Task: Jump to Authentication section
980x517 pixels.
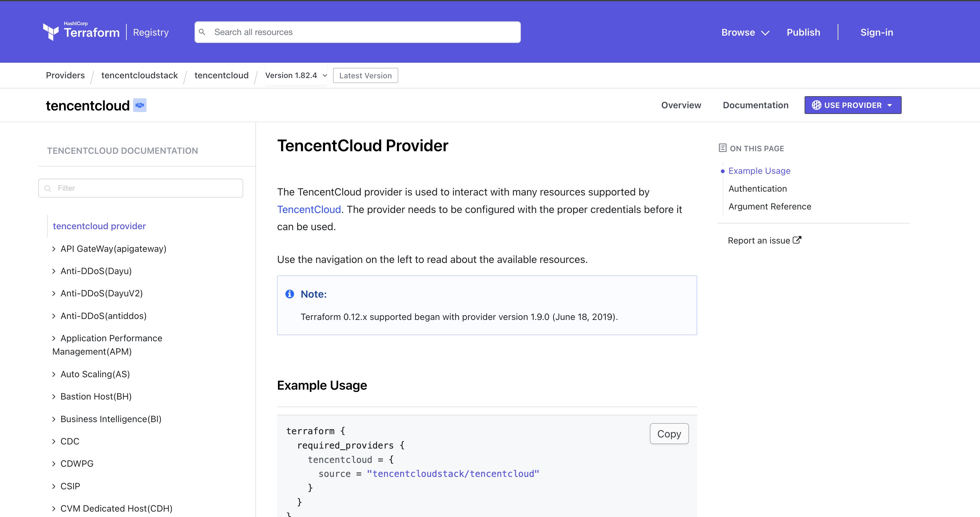Action: [757, 189]
